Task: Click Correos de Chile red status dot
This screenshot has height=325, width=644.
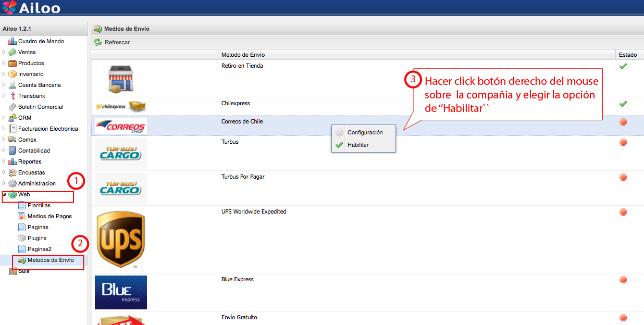Action: pyautogui.click(x=623, y=122)
